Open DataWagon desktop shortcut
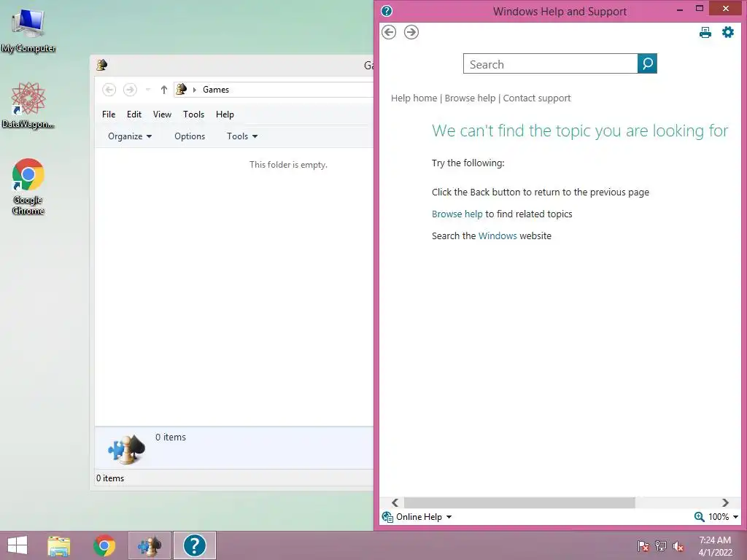 coord(28,105)
